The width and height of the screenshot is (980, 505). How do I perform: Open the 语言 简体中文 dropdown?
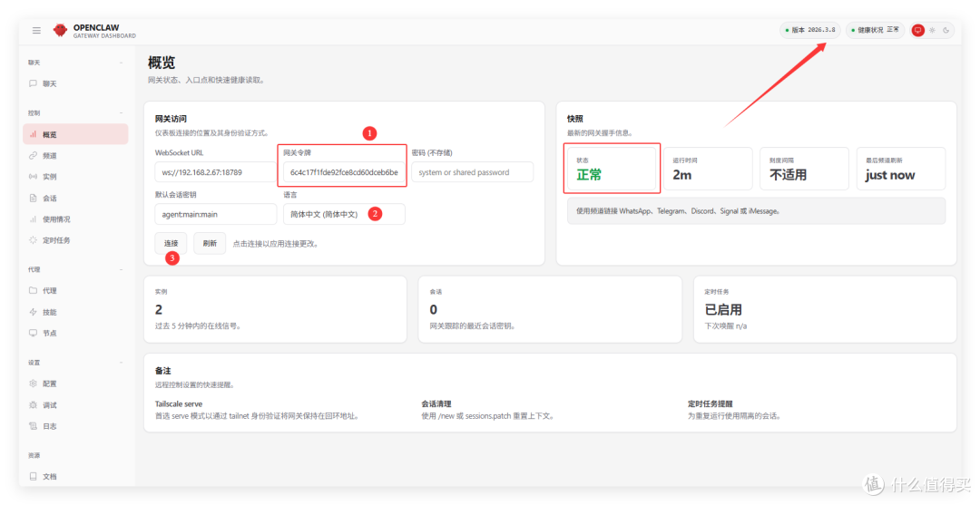tap(344, 214)
